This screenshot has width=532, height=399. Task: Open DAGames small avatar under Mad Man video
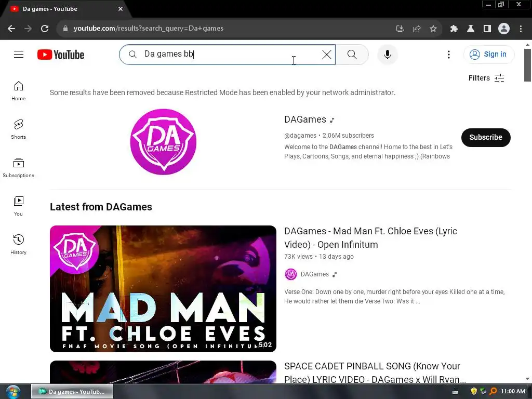pyautogui.click(x=291, y=274)
